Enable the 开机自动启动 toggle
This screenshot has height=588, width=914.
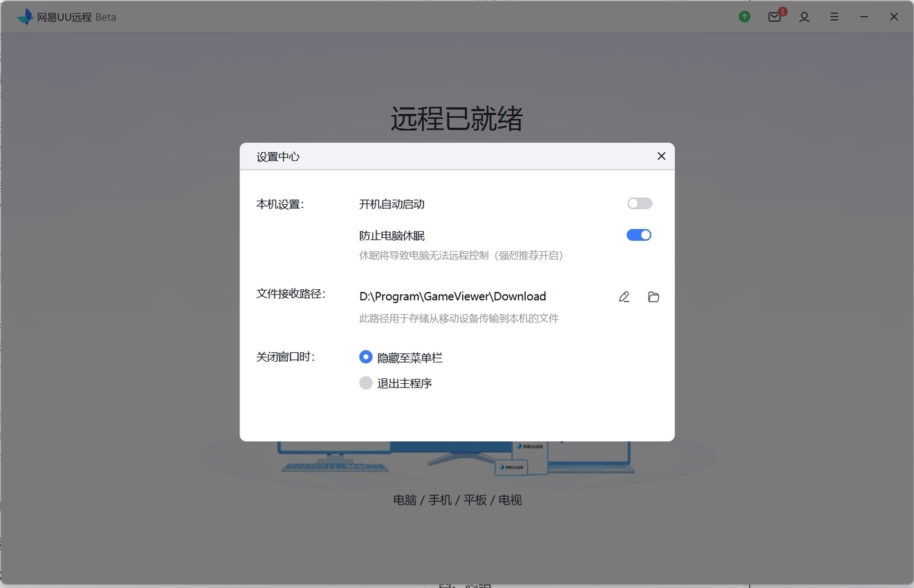tap(639, 203)
